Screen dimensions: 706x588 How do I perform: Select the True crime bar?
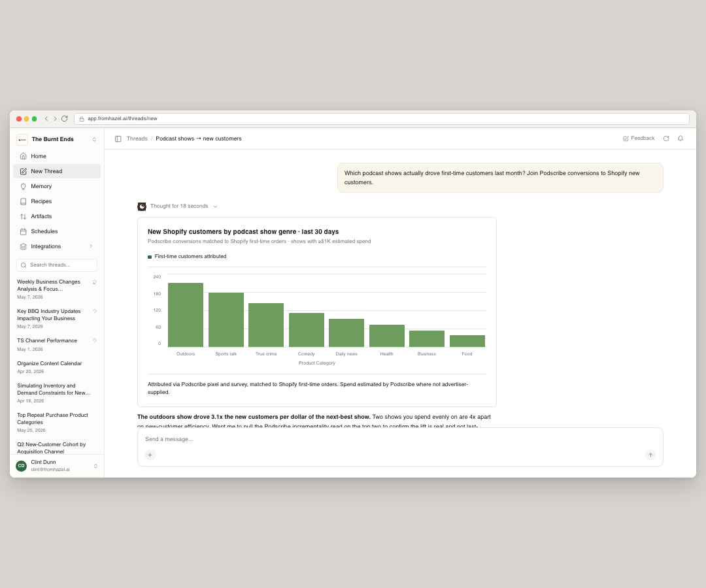coord(266,325)
